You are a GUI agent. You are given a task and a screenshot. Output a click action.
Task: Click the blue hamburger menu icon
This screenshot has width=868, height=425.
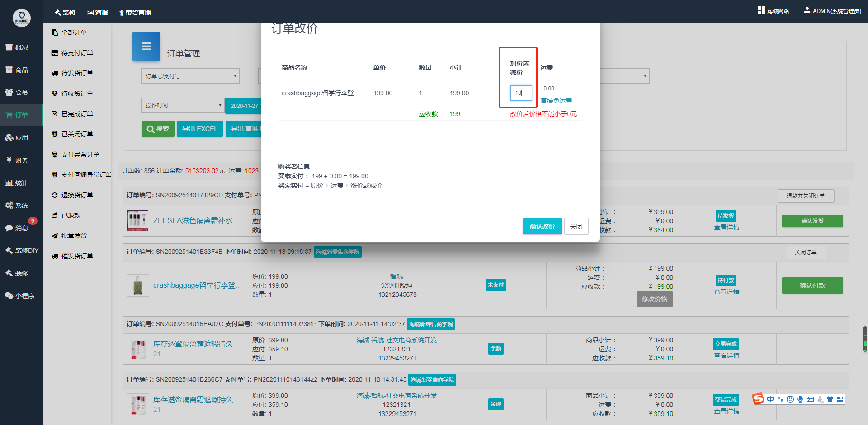[x=146, y=46]
